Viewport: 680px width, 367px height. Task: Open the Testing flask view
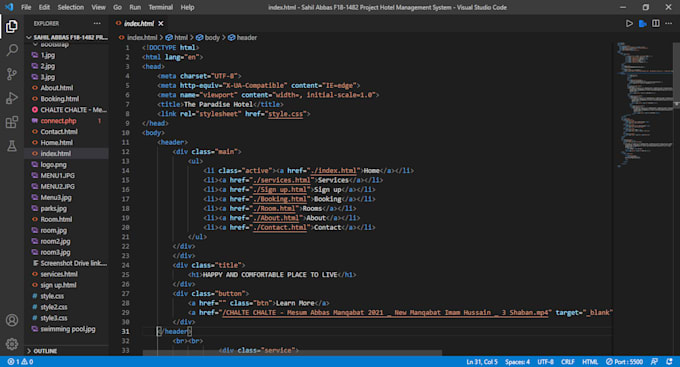(12, 146)
